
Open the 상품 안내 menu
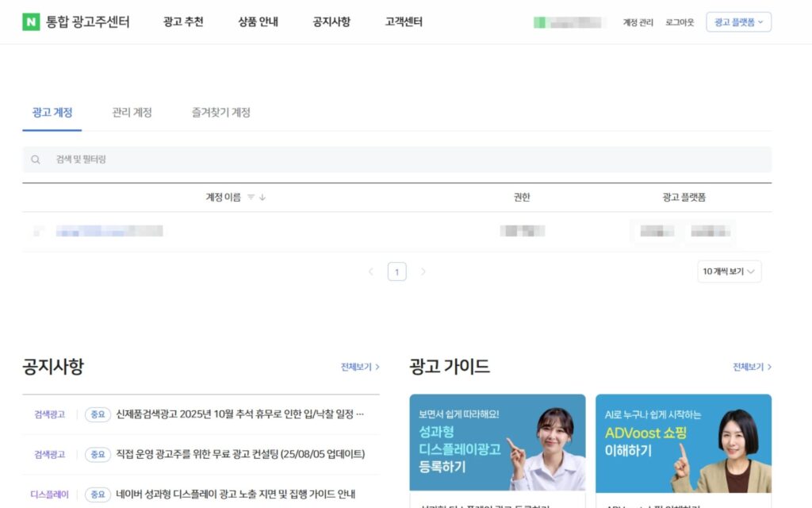258,21
